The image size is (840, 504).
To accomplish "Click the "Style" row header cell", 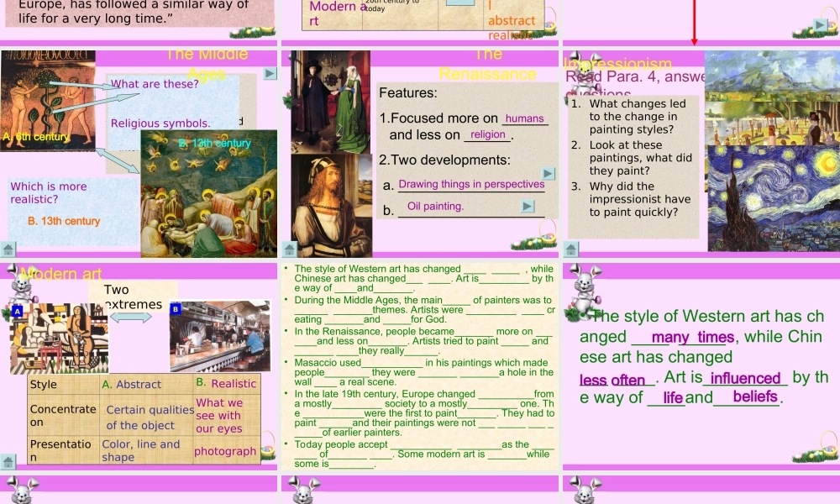I will (63, 384).
